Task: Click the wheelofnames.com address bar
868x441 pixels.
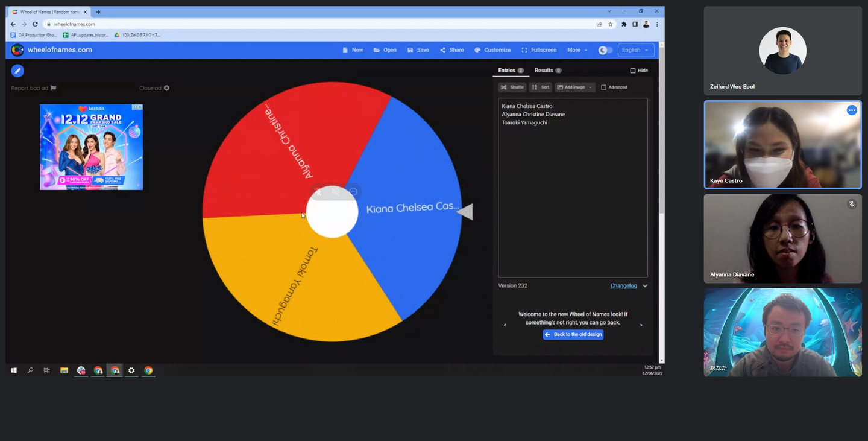Action: 319,24
